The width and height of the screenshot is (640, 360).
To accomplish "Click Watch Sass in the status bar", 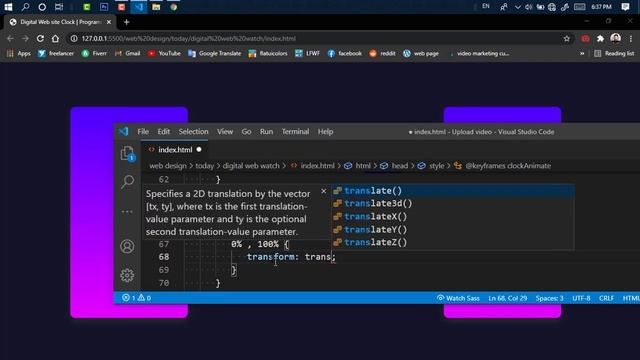I will coord(458,298).
